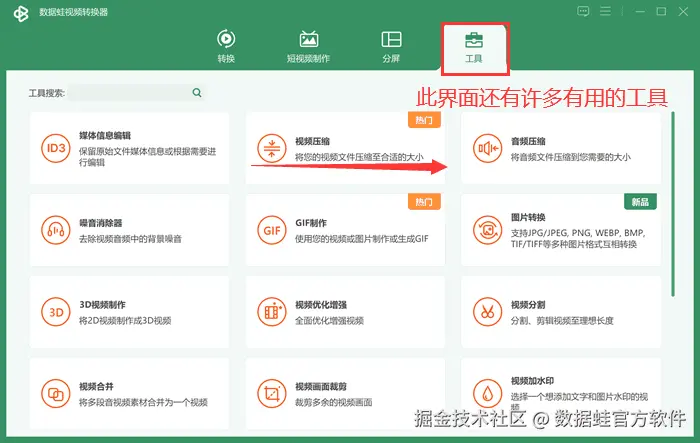700x443 pixels.
Task: Open the 噪音消除器 headphone icon
Action: pyautogui.click(x=56, y=230)
